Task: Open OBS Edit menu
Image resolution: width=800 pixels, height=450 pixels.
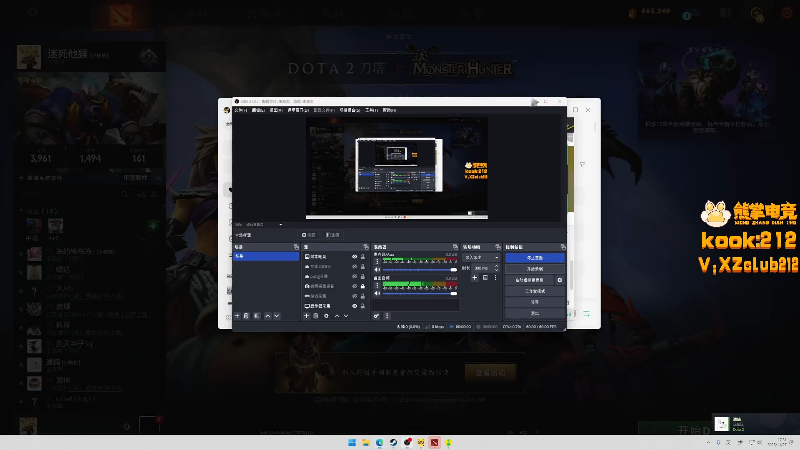Action: pos(258,110)
